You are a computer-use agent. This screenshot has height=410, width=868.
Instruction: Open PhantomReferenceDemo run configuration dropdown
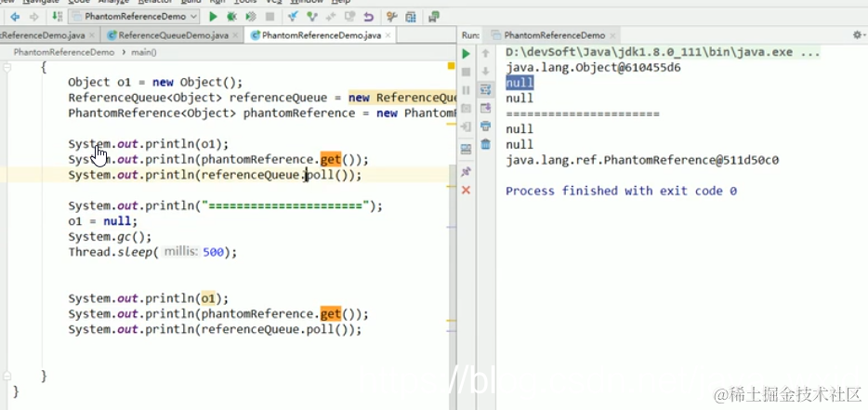(x=134, y=17)
